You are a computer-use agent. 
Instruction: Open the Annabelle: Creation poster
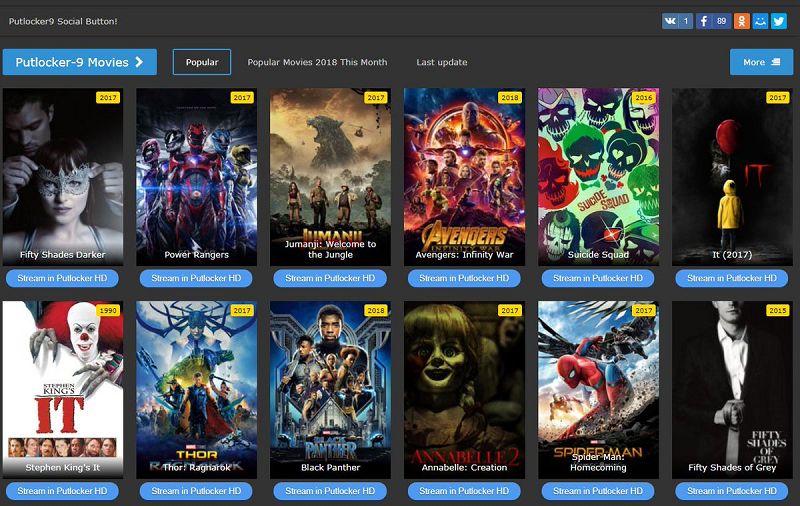464,390
